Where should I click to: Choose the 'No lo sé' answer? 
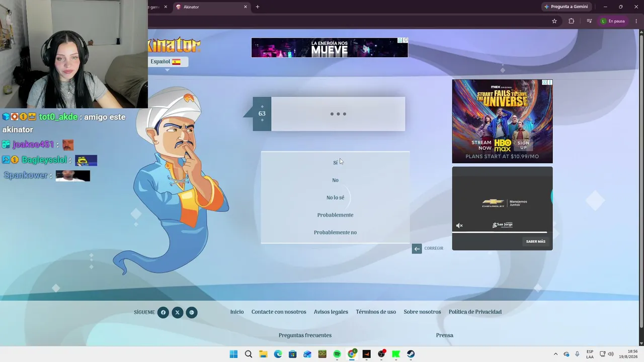[335, 198]
